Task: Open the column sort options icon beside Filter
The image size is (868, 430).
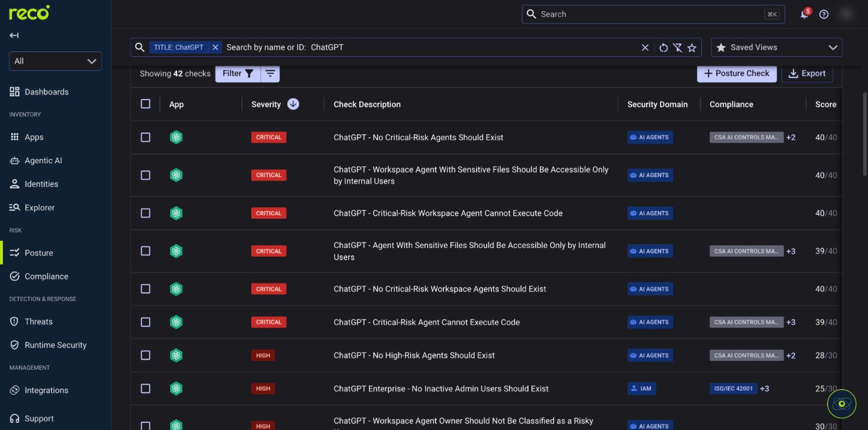Action: [x=270, y=74]
